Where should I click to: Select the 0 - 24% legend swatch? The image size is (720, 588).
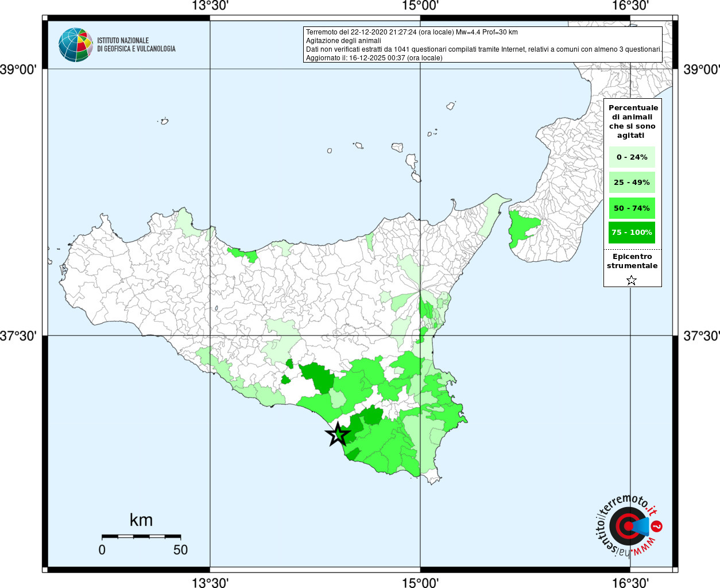click(x=632, y=157)
